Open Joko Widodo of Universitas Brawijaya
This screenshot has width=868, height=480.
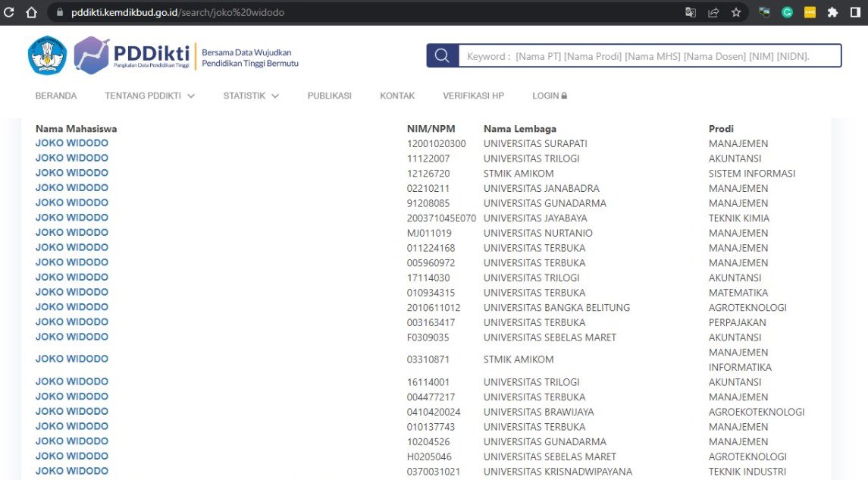tap(72, 411)
